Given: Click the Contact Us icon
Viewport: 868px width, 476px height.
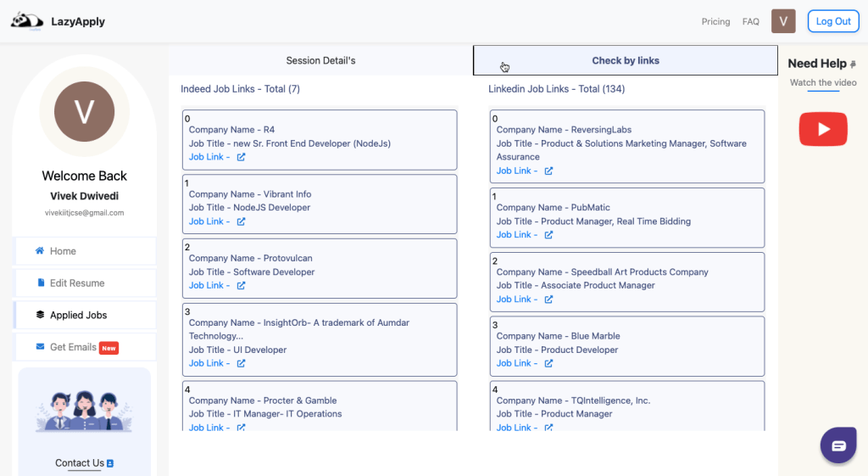Looking at the screenshot, I should point(110,463).
